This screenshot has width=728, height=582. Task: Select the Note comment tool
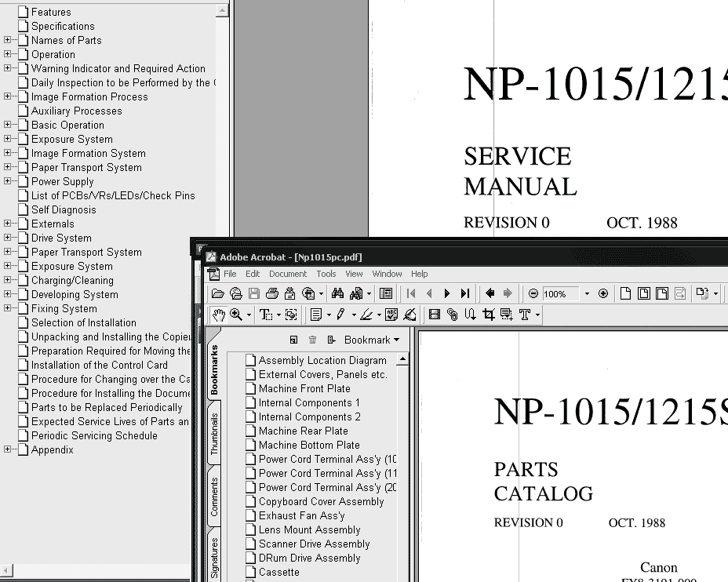316,315
